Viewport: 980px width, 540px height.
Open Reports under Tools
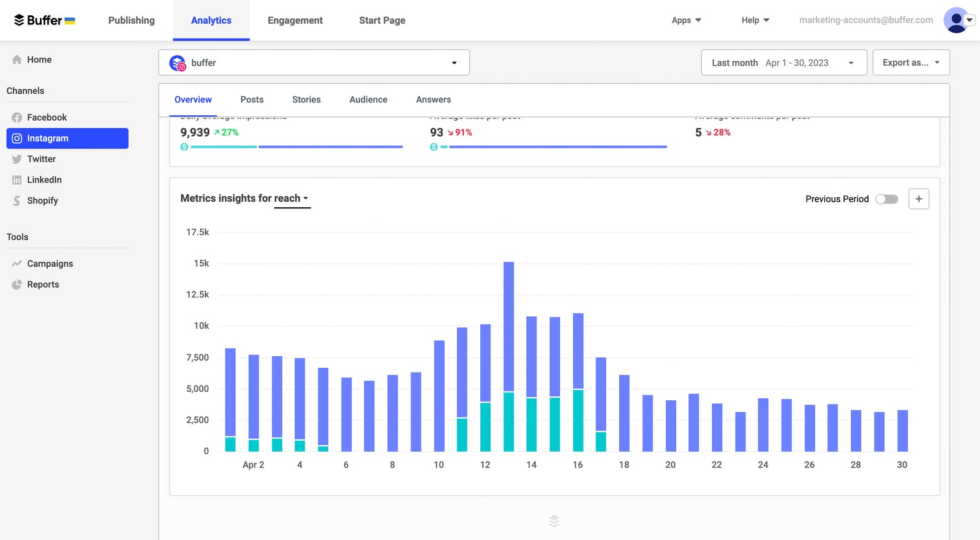pyautogui.click(x=67, y=284)
